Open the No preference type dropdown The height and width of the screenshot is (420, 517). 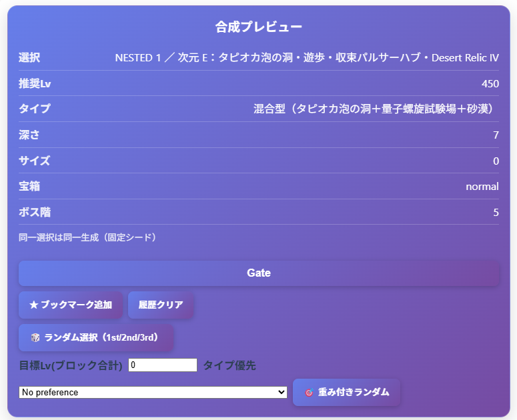[153, 393]
